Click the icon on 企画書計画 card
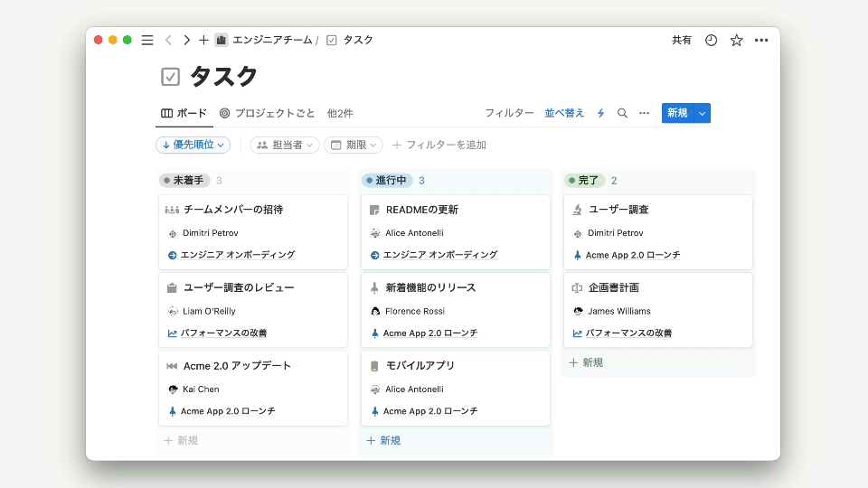 [578, 287]
